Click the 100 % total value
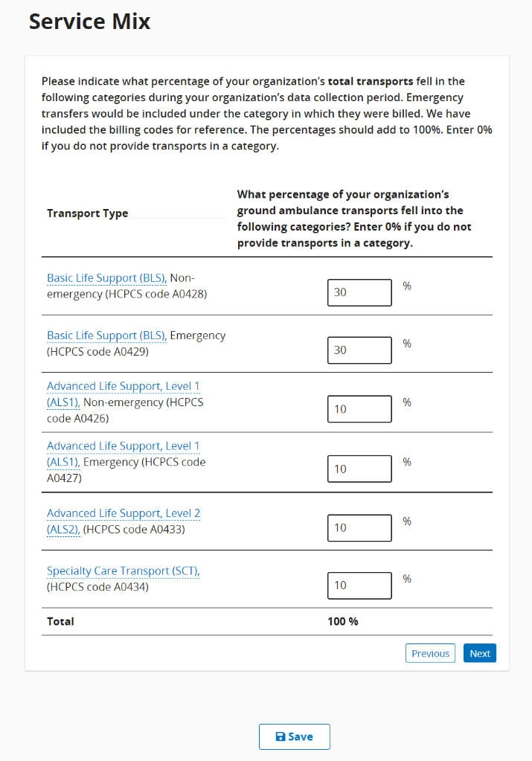Screen dimensions: 532x761 coord(342,621)
